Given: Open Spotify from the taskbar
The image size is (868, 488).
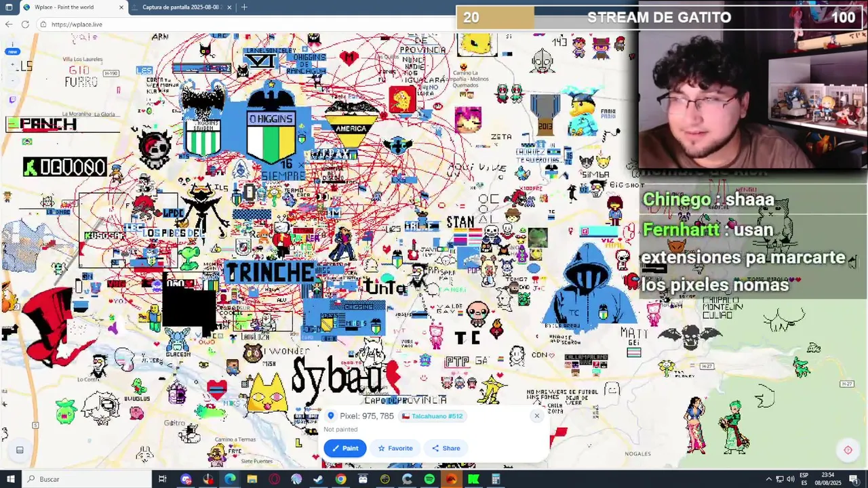Looking at the screenshot, I should click(429, 479).
